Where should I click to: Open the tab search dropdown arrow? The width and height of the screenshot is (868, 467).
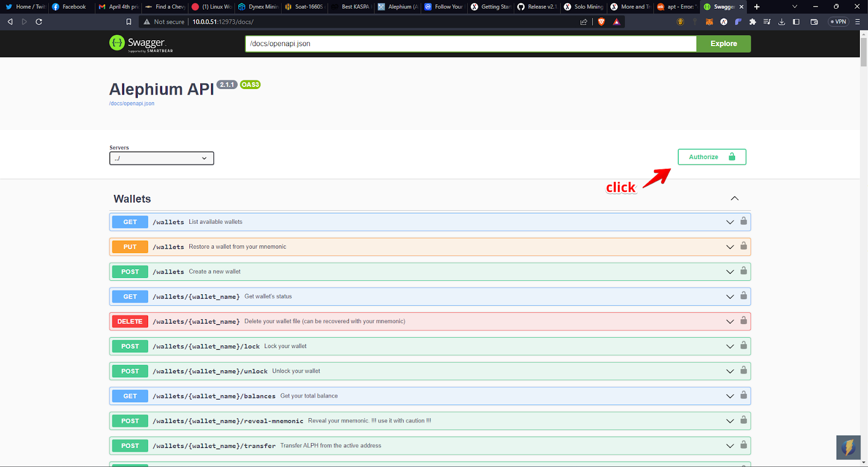795,7
